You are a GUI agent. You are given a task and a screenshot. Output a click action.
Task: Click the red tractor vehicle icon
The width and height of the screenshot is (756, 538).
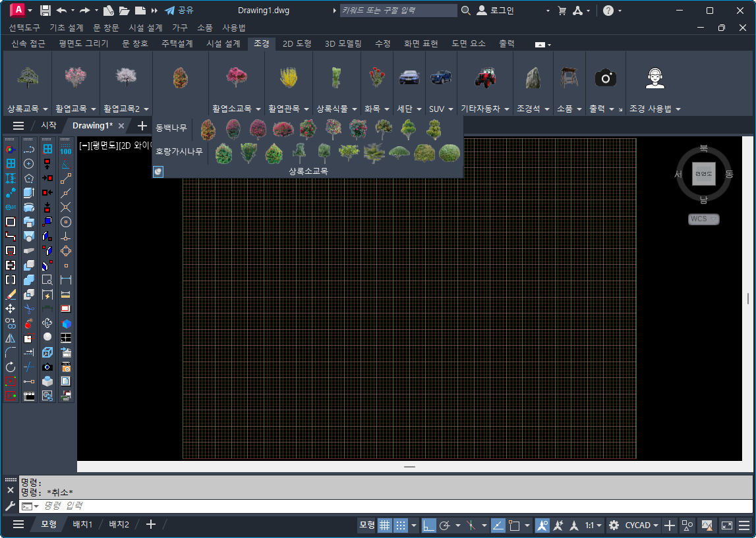484,78
